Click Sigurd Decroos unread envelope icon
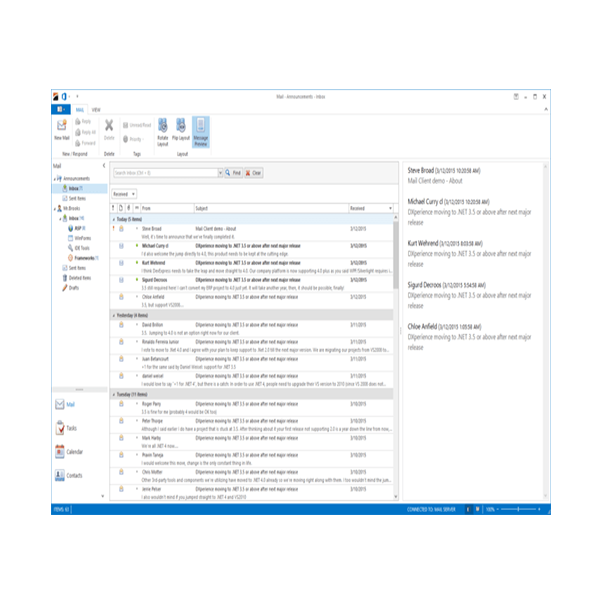This screenshot has width=600, height=600. [x=121, y=280]
